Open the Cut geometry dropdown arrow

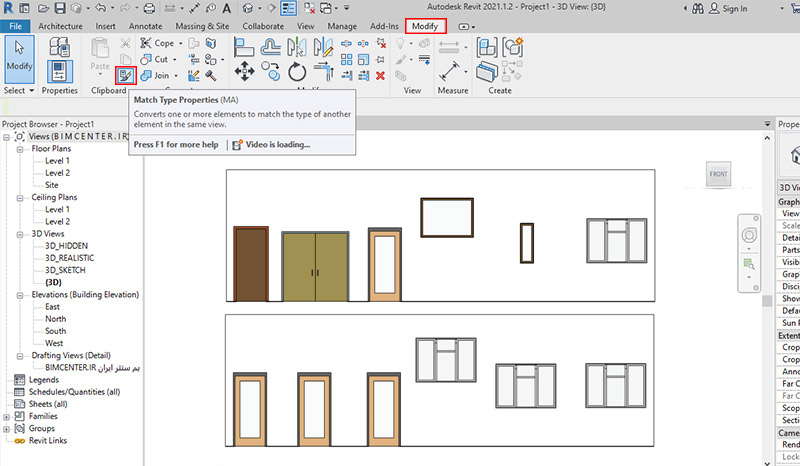pyautogui.click(x=174, y=60)
